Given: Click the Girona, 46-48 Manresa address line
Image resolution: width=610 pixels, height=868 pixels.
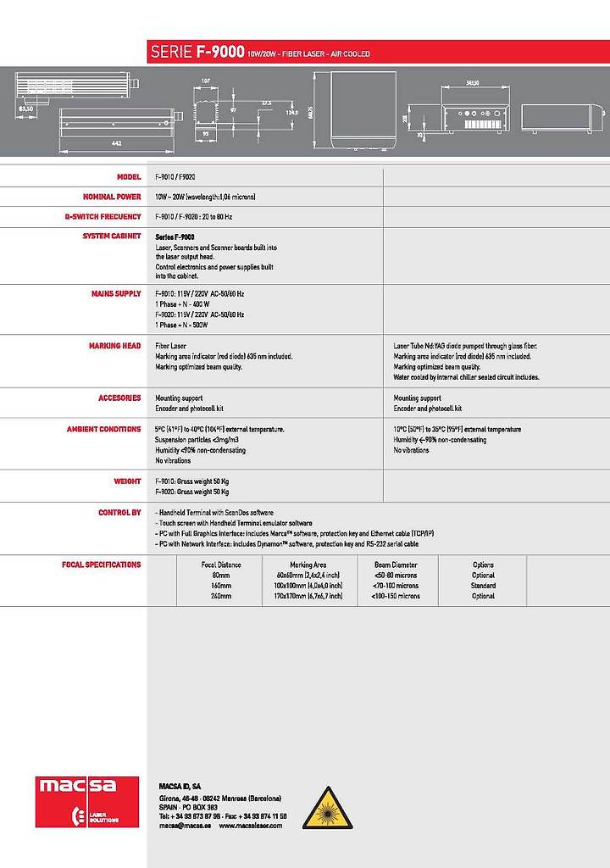Looking at the screenshot, I should point(220,798).
